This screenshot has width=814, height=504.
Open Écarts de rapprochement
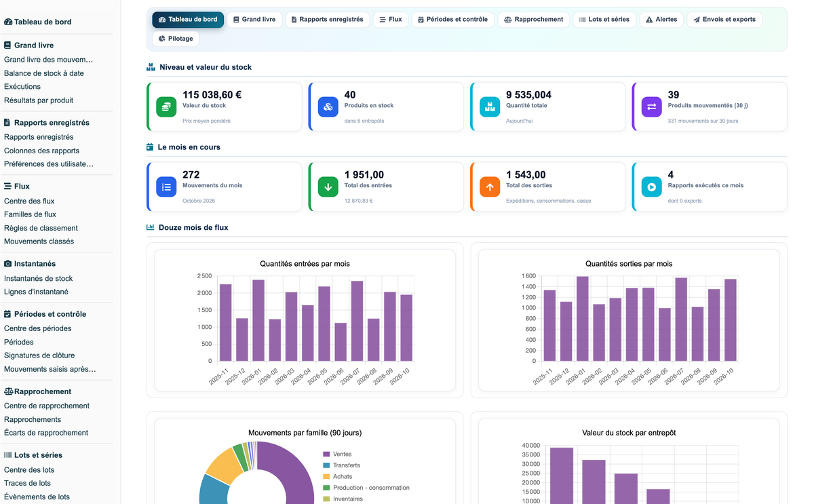46,433
